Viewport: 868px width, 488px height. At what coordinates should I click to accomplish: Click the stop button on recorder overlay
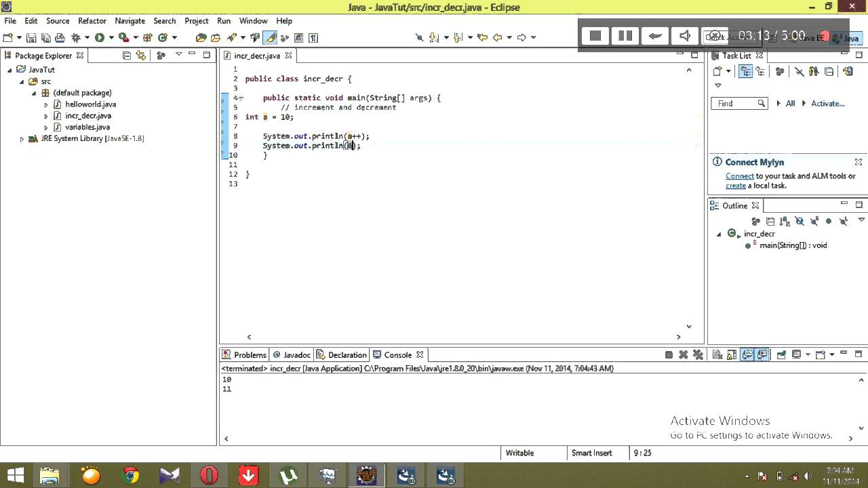[x=595, y=36]
